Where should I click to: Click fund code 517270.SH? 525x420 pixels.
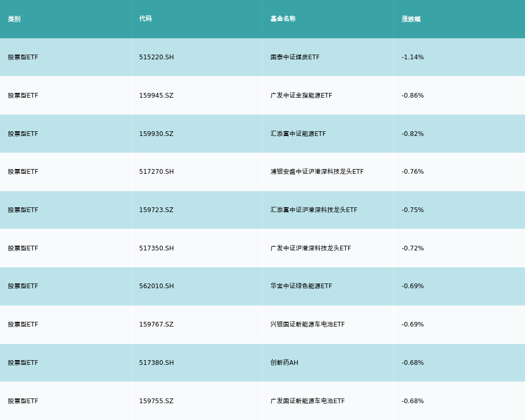(156, 172)
